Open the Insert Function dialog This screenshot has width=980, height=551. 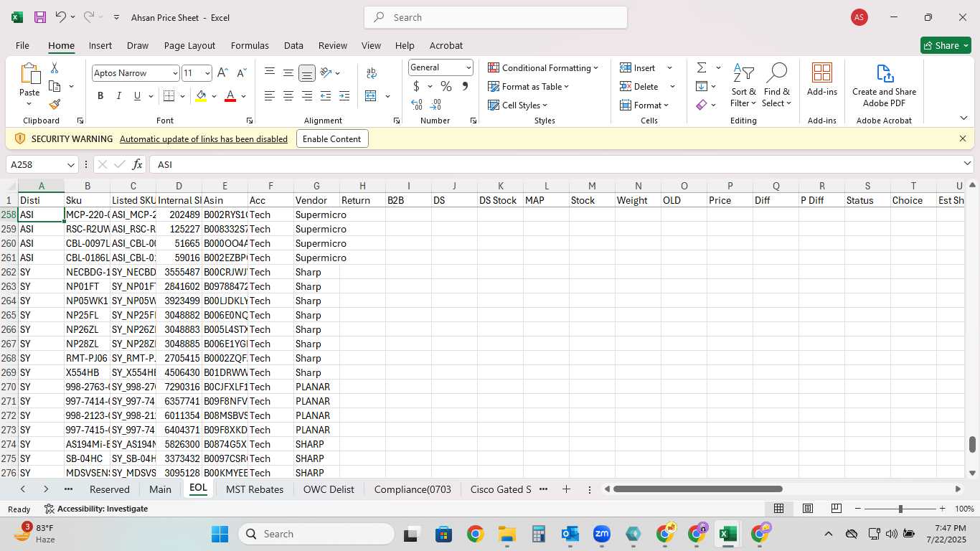pos(138,164)
